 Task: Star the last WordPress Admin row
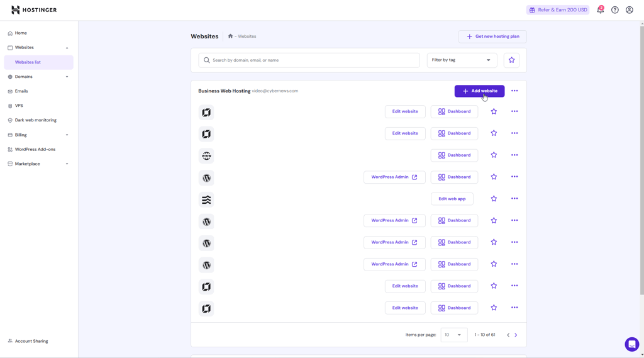(x=494, y=264)
